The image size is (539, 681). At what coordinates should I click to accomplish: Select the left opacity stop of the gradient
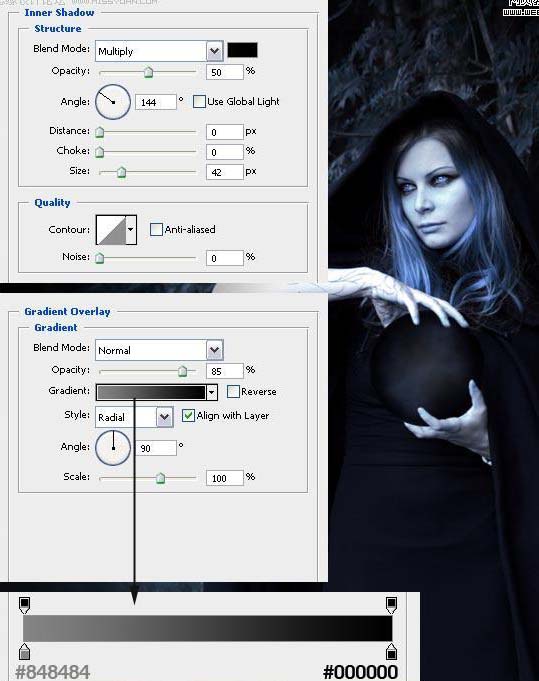24,605
